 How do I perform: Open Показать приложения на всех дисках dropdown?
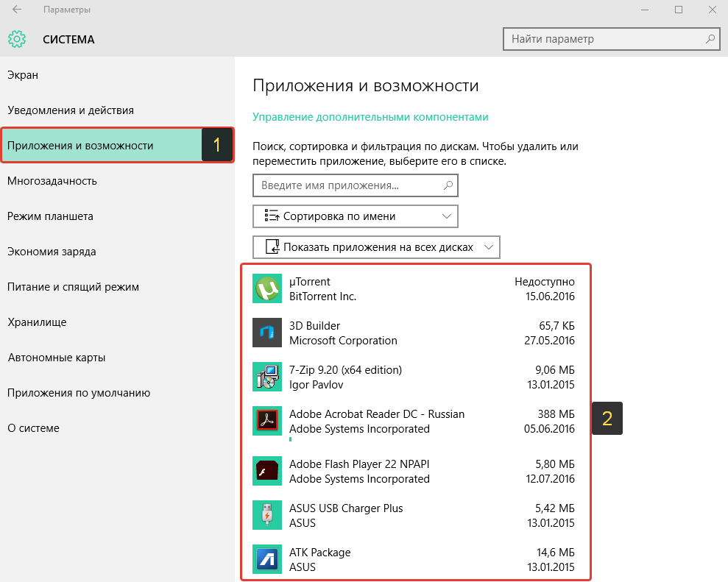[376, 247]
